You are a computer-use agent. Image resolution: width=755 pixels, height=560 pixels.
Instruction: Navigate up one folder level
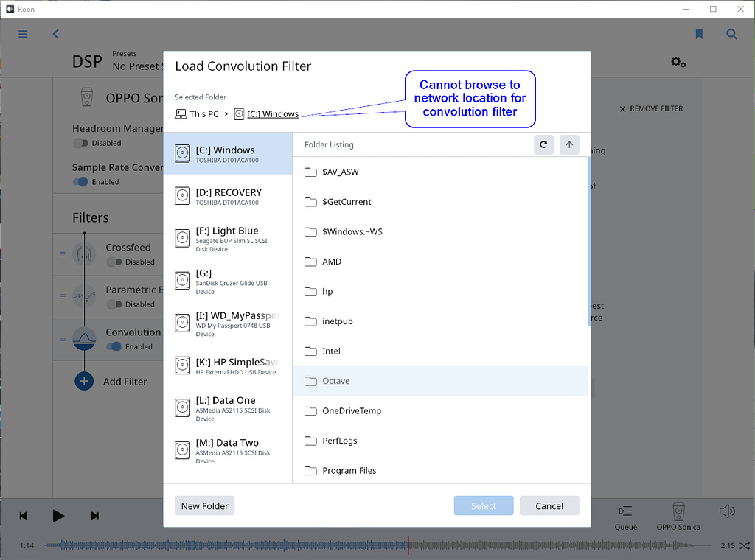tap(569, 144)
